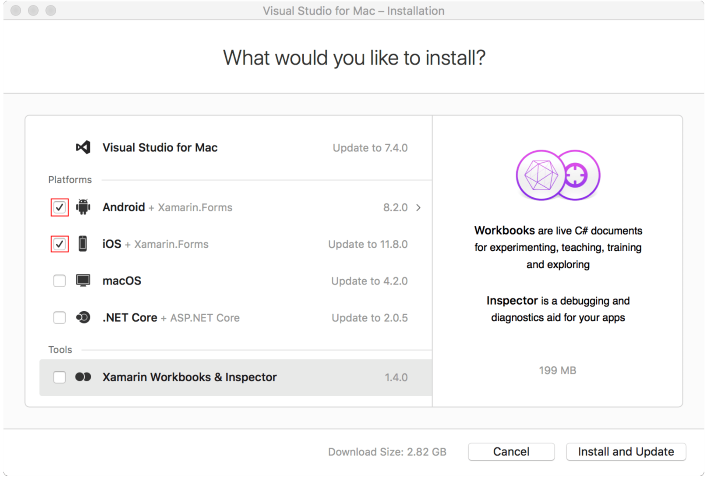
Task: Click the window close button in the title bar
Action: point(16,10)
